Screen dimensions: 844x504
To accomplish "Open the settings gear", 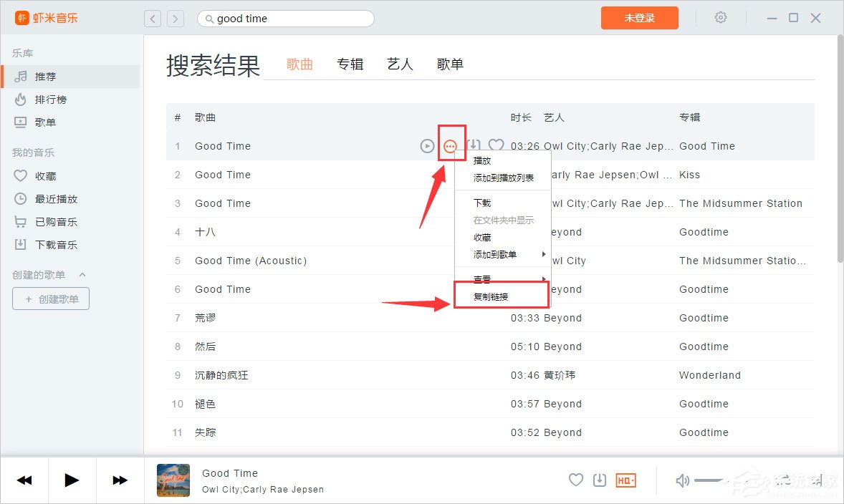I will pos(720,17).
